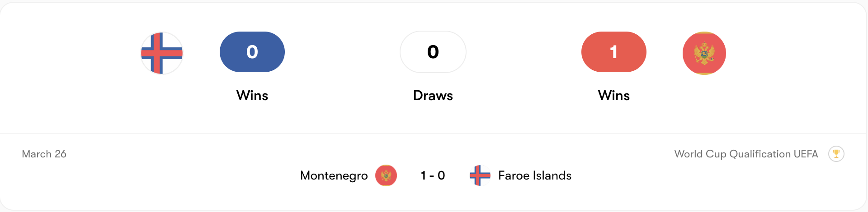Click the large Montenegro flag icon
This screenshot has width=868, height=212.
click(704, 53)
